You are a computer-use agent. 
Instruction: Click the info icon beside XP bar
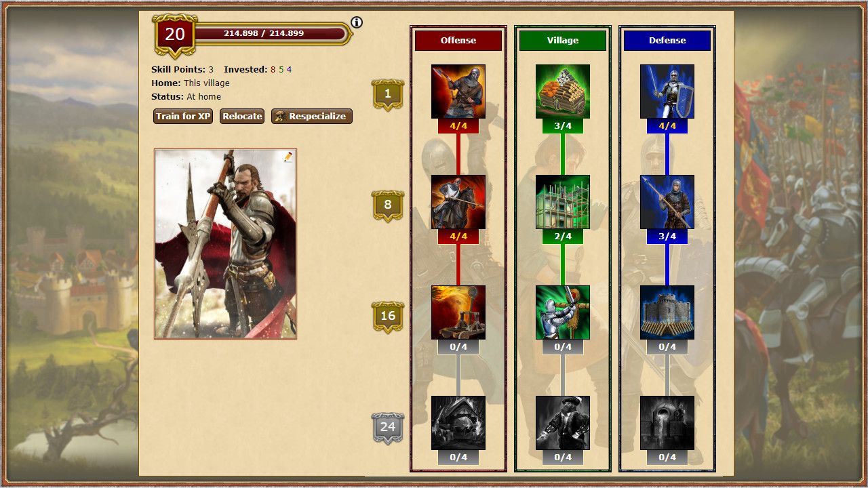357,22
